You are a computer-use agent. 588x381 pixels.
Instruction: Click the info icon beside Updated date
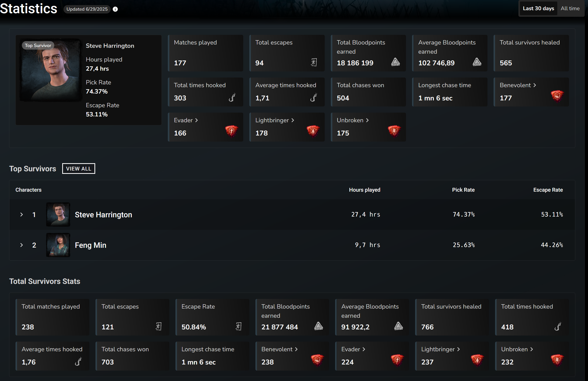[115, 9]
